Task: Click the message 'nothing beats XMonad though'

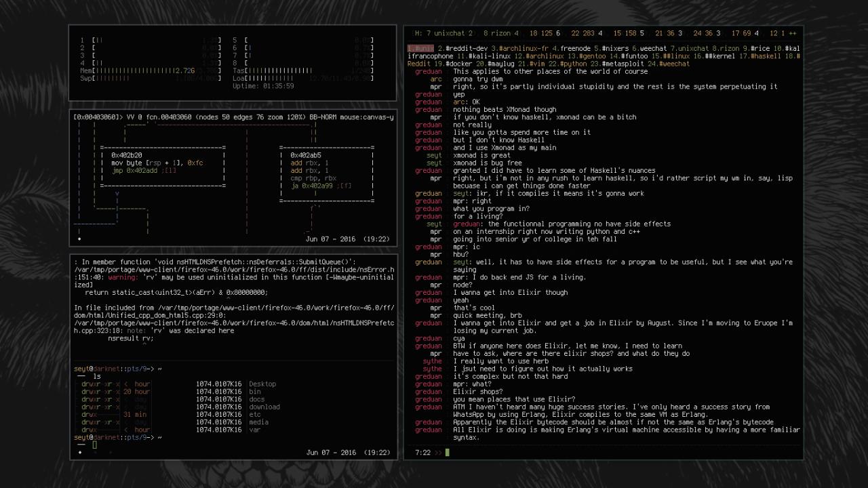Action: [505, 109]
